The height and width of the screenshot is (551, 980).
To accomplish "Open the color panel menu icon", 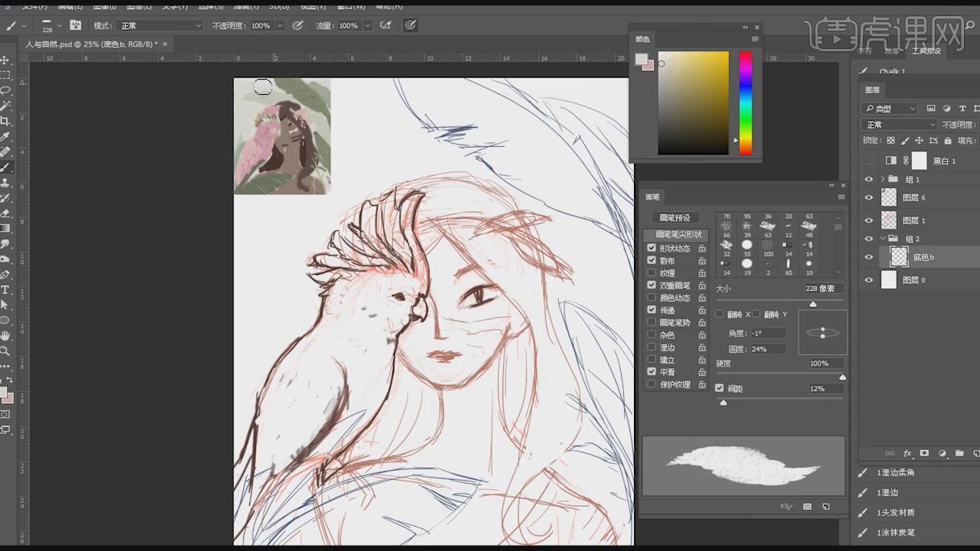I will click(755, 39).
